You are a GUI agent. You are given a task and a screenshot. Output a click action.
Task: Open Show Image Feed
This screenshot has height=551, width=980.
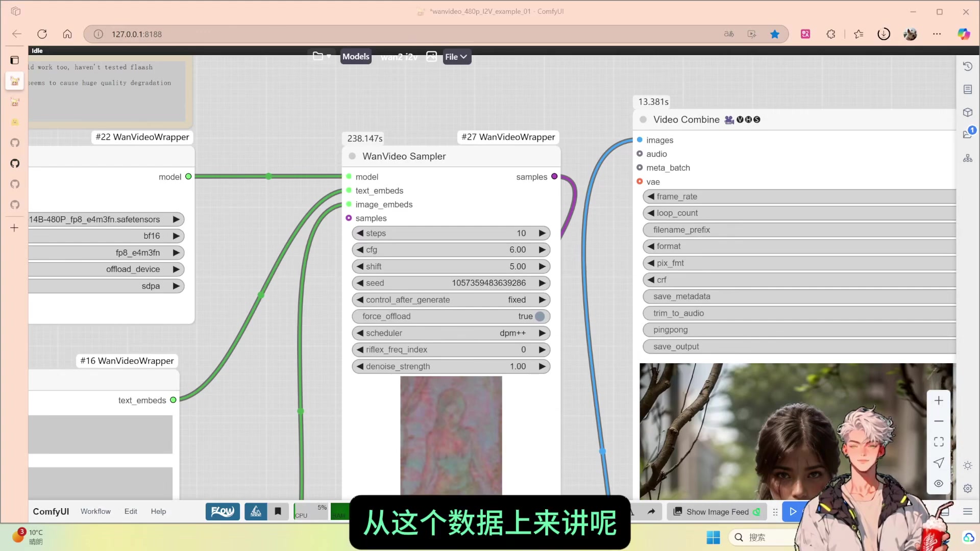[716, 511]
